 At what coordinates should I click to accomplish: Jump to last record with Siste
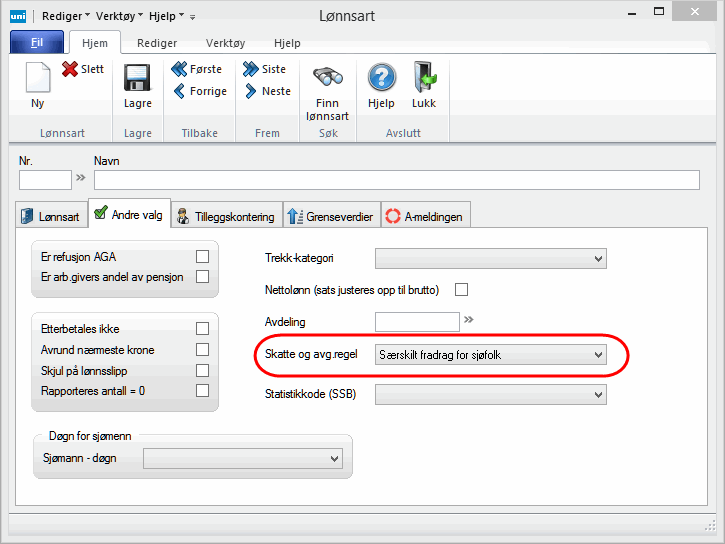coord(252,70)
